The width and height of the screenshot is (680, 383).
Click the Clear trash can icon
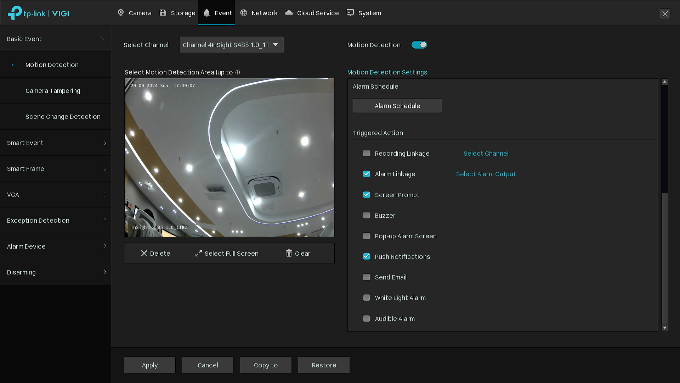point(289,253)
